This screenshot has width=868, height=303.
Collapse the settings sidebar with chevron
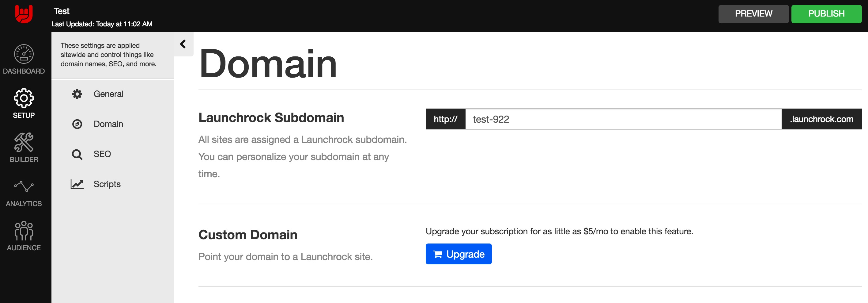click(x=183, y=44)
